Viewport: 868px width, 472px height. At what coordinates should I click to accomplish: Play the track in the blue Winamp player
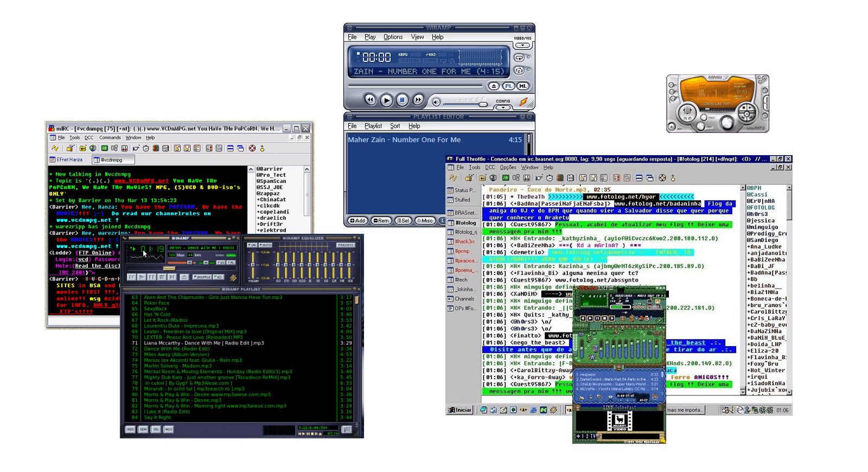[386, 100]
